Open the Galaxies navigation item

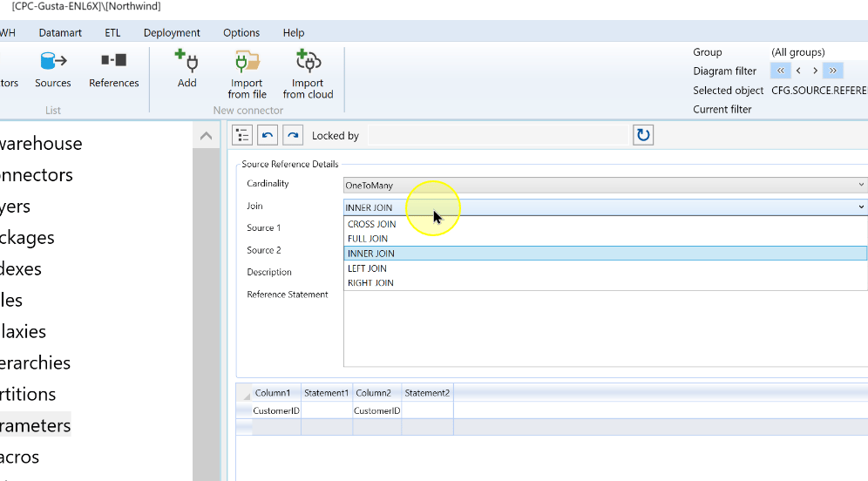(23, 331)
